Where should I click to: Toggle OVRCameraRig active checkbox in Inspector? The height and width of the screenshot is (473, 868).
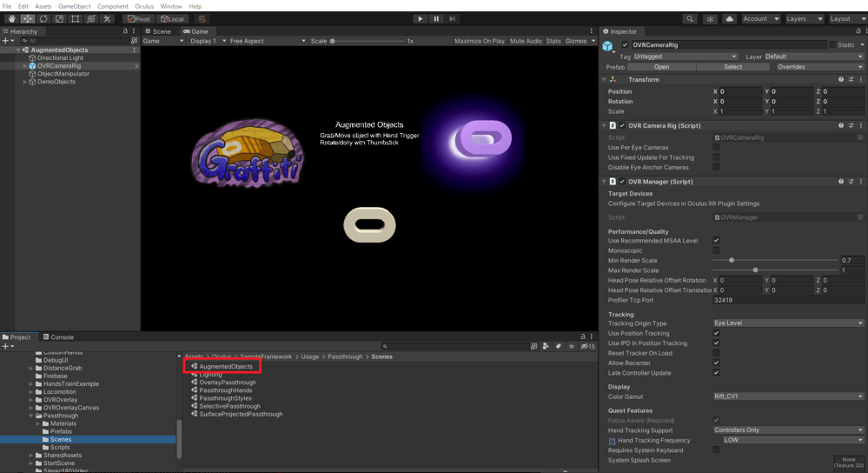625,45
